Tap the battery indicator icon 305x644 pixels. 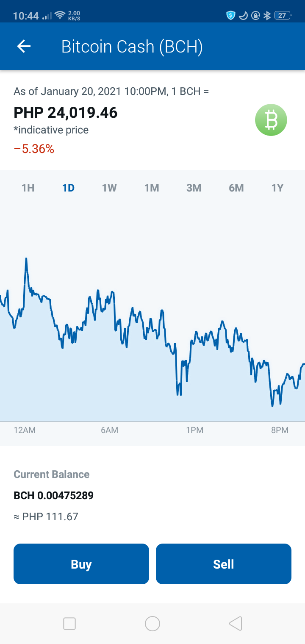[x=283, y=16]
